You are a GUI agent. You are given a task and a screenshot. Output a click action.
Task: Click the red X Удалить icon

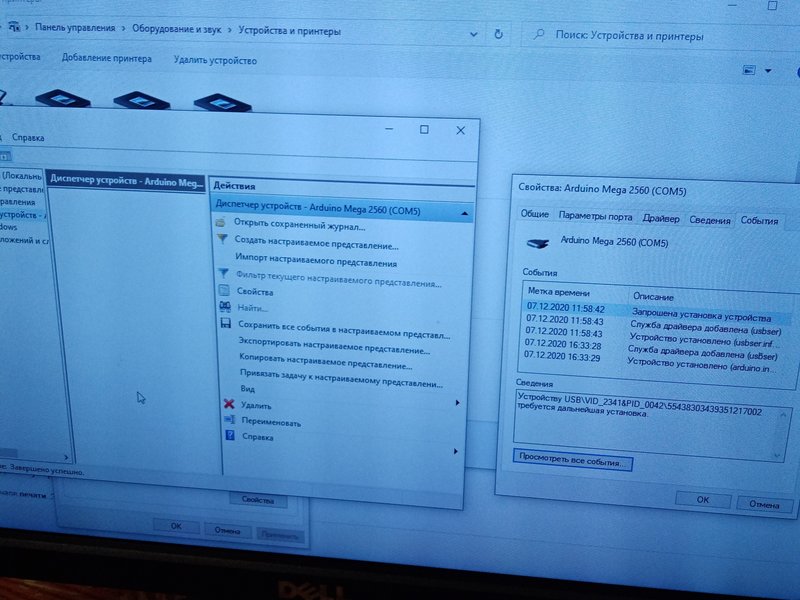pyautogui.click(x=229, y=405)
